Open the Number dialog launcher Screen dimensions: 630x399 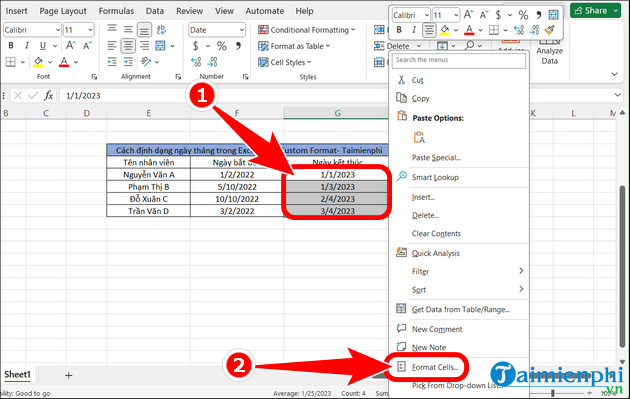245,77
